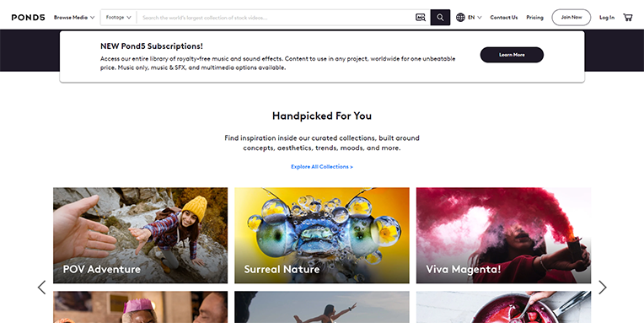Click the Log In link
Image resolution: width=644 pixels, height=328 pixels.
pyautogui.click(x=607, y=17)
